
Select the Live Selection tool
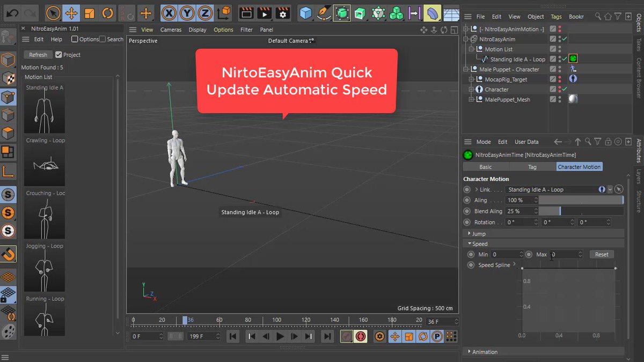53,13
